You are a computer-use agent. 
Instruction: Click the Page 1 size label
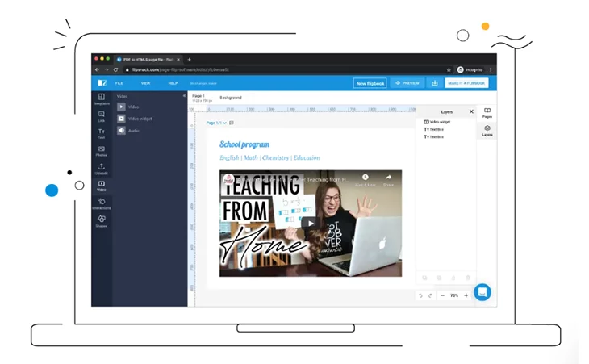[x=202, y=101]
